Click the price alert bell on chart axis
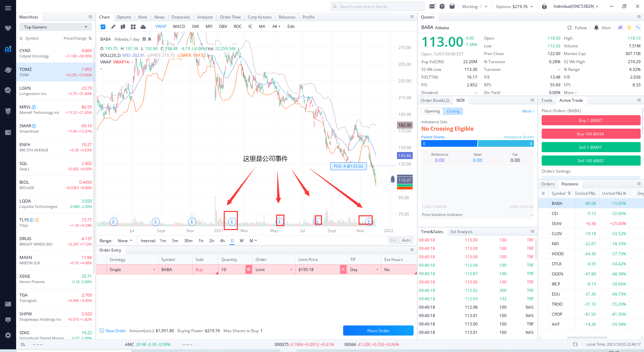Screen dimensions: 644x352 [393, 179]
